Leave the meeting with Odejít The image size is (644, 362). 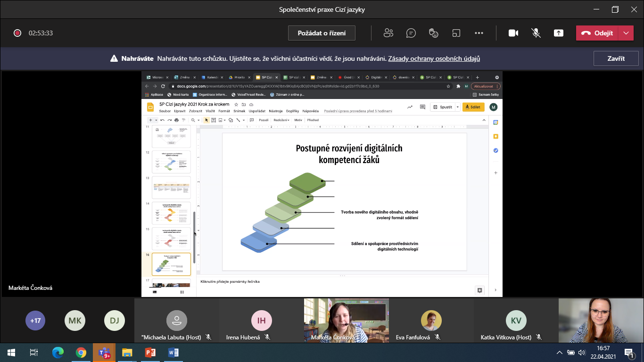(x=597, y=33)
